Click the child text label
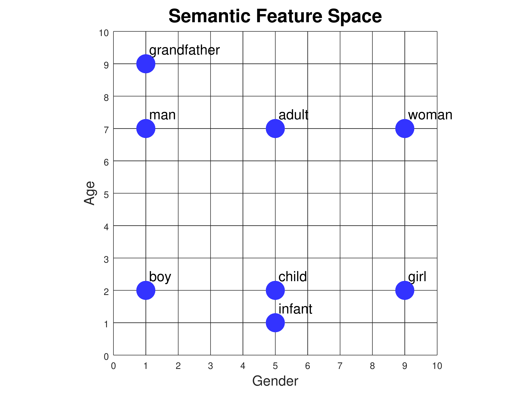The image size is (532, 399). click(292, 277)
